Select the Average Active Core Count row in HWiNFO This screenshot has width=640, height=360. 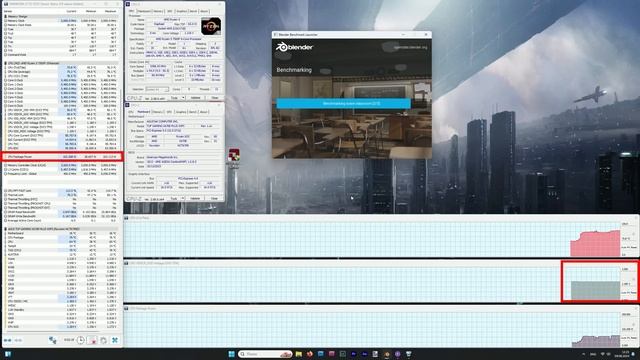tap(61, 220)
